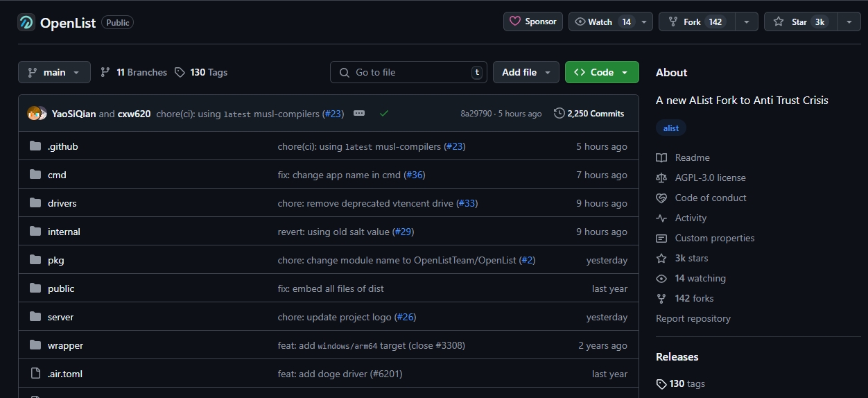Open the drivers folder
The image size is (868, 398).
pos(62,204)
